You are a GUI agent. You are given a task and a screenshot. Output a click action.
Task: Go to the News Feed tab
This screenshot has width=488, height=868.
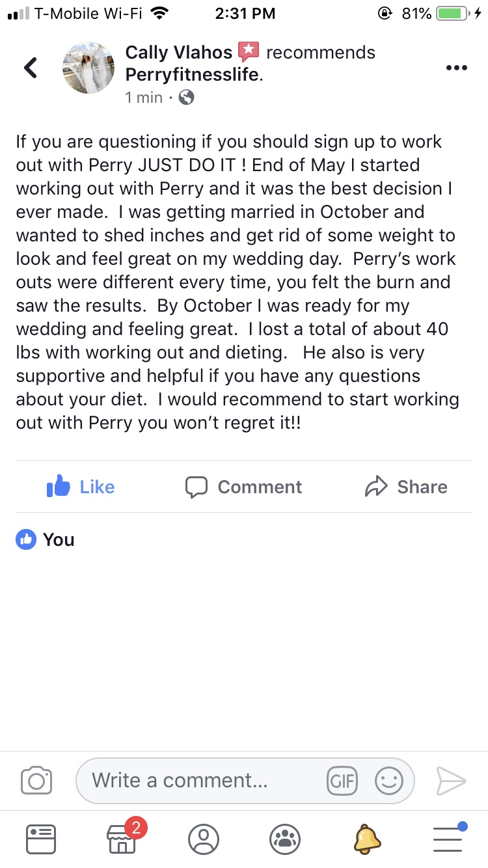pos(41,839)
